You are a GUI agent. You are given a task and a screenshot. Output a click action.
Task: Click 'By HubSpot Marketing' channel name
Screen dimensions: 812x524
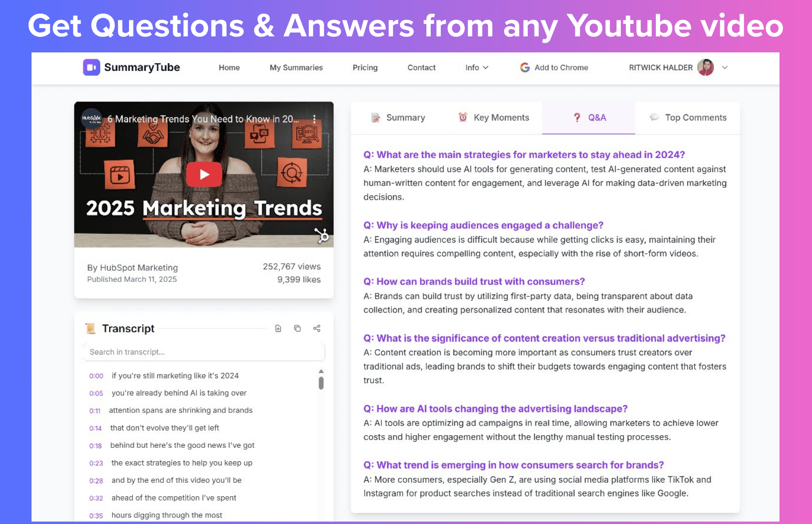[132, 268]
